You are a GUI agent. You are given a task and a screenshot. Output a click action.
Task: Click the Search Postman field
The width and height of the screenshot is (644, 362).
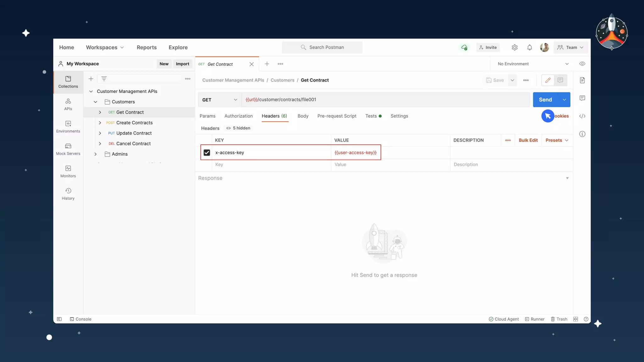322,47
